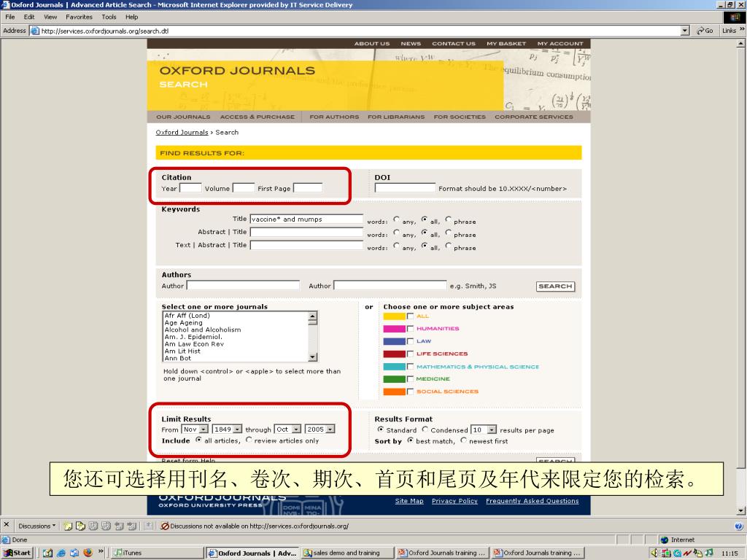The height and width of the screenshot is (560, 747).
Task: Select 'phrase' radio for Title keywords
Action: pyautogui.click(x=449, y=219)
